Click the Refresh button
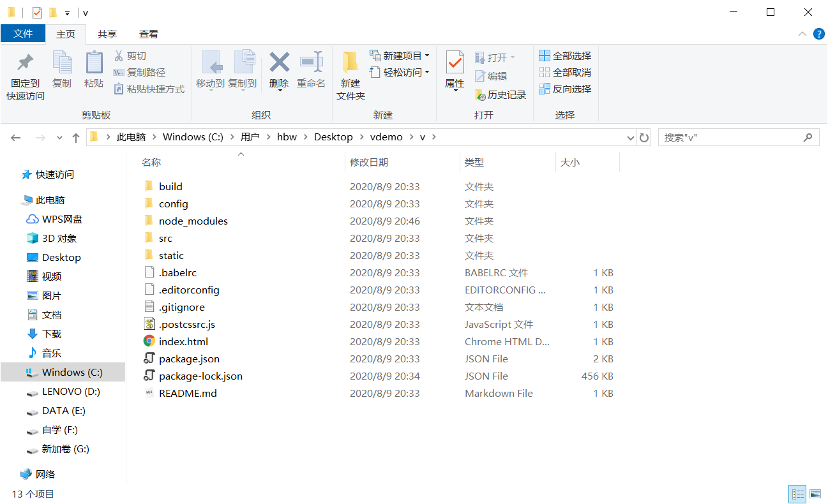828x504 pixels. (x=644, y=137)
